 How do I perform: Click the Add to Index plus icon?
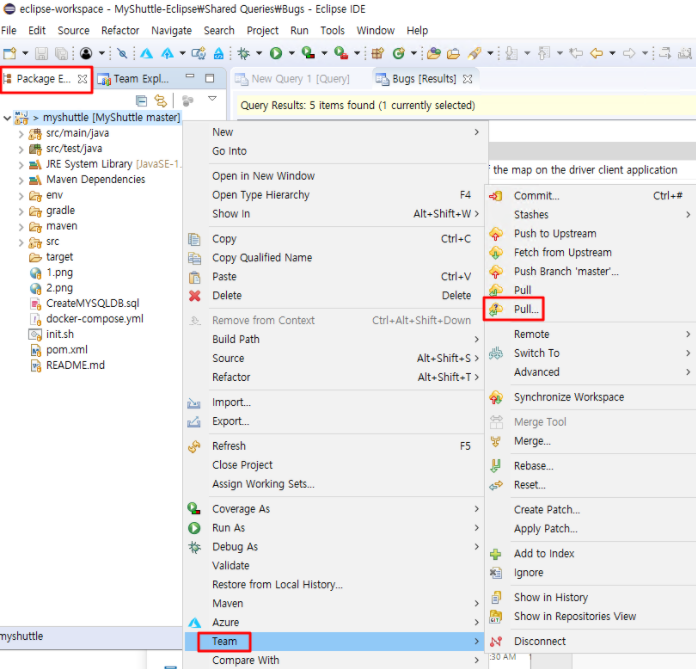point(496,554)
